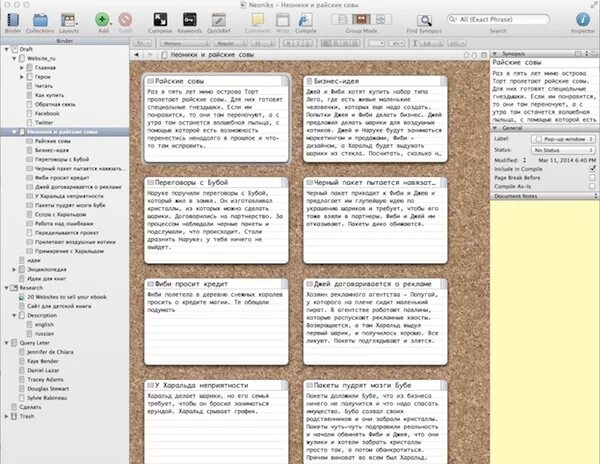Enable the Compile As-Is checkbox
The width and height of the screenshot is (600, 464).
click(x=592, y=186)
